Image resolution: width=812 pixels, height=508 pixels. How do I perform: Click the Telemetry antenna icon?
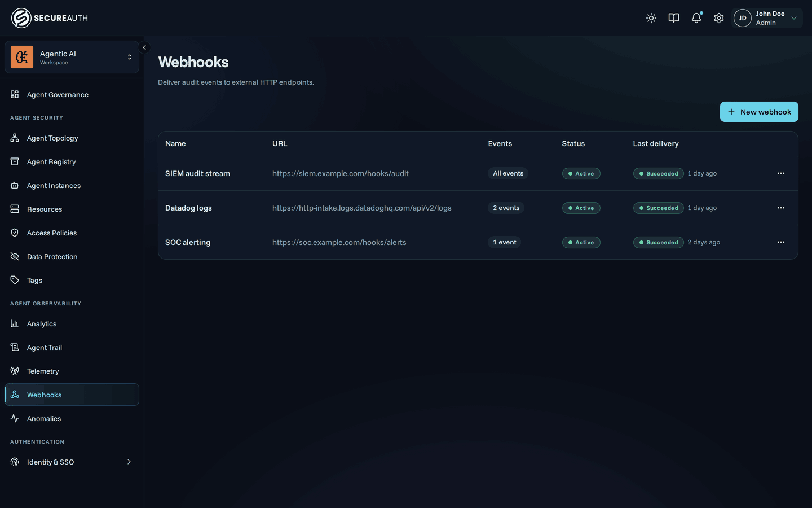click(15, 371)
